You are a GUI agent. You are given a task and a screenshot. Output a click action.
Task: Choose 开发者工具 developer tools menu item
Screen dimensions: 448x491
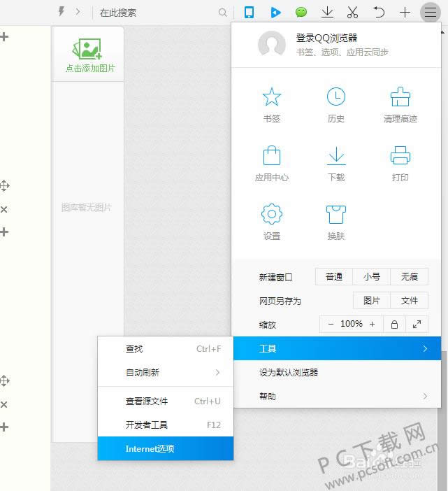pos(166,425)
